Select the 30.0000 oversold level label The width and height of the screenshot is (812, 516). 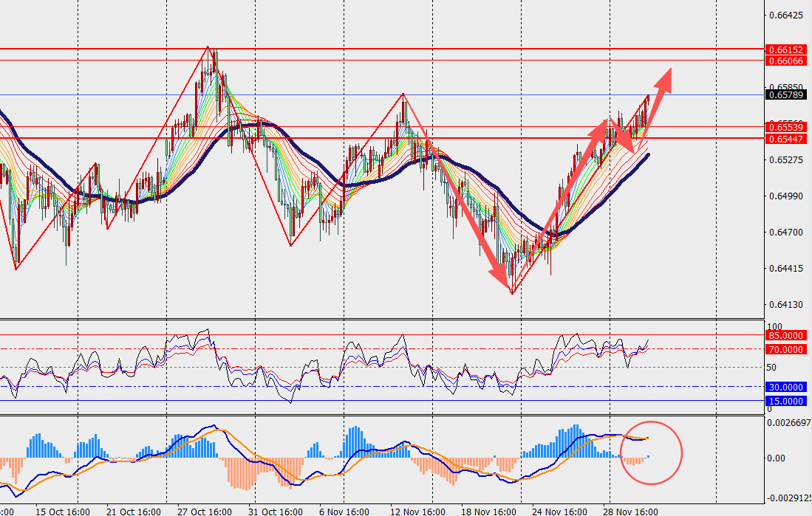pos(785,387)
